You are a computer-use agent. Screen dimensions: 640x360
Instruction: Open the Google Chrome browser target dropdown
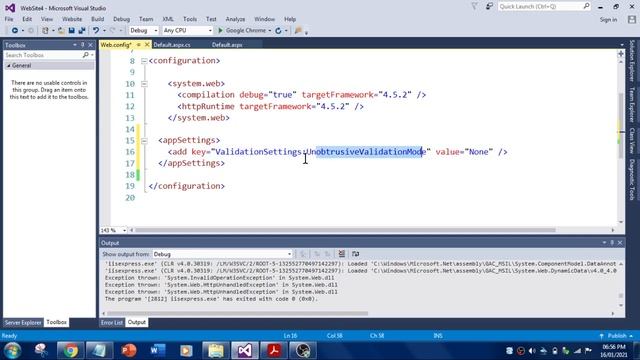pyautogui.click(x=269, y=31)
